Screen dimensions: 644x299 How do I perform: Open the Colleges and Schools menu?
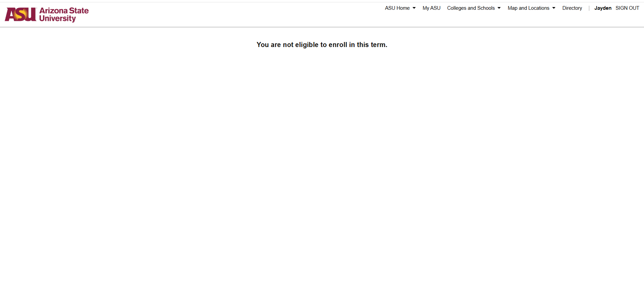tap(471, 8)
